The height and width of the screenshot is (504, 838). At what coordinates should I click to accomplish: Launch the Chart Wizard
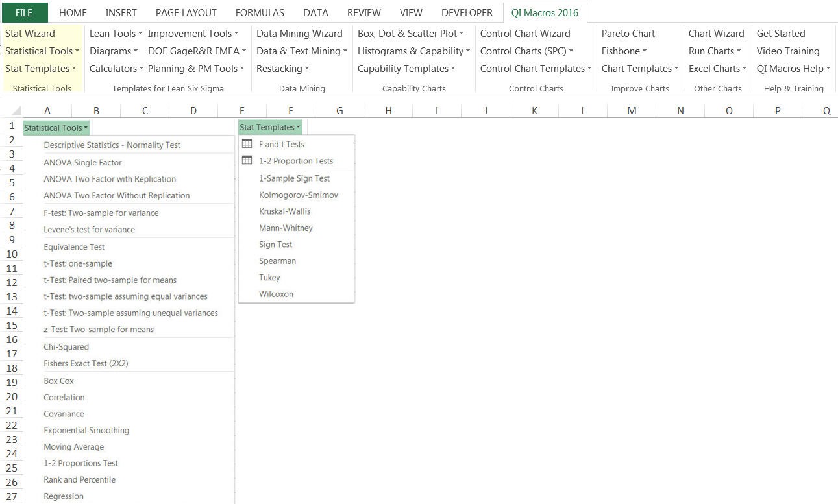tap(716, 33)
